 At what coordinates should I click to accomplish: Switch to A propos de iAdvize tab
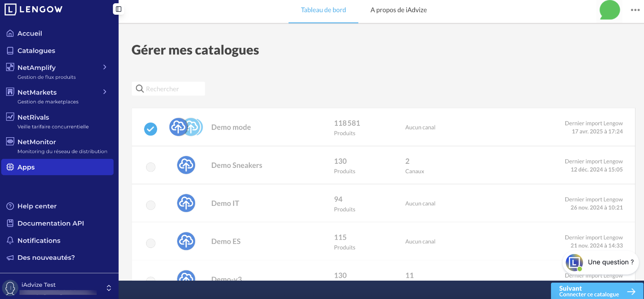[x=399, y=10]
